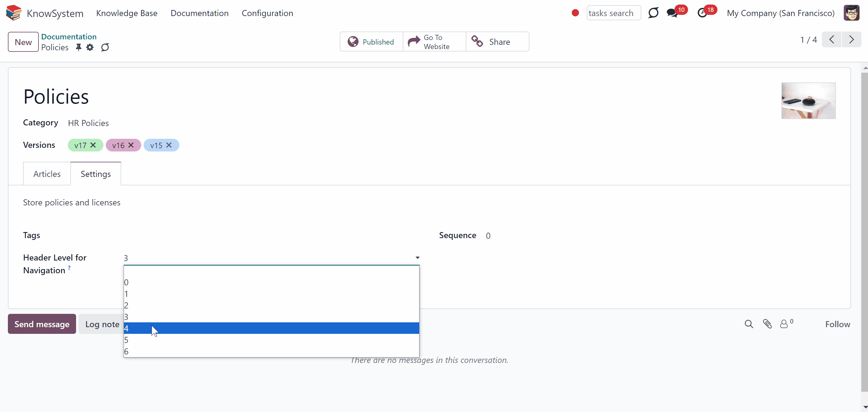Click the red recording indicator dot
This screenshot has width=868, height=412.
point(575,13)
